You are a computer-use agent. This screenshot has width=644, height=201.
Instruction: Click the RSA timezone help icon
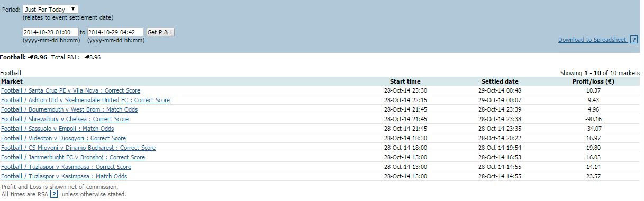click(54, 194)
